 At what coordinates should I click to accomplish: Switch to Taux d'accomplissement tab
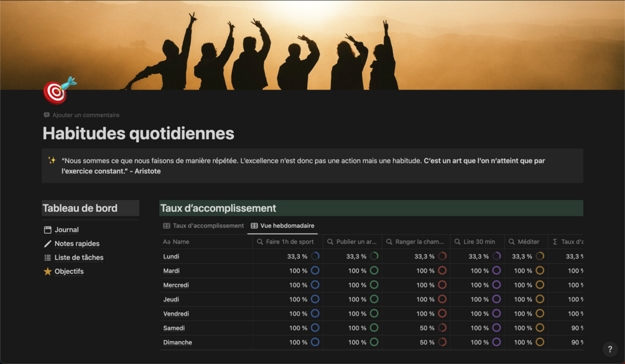coord(203,226)
